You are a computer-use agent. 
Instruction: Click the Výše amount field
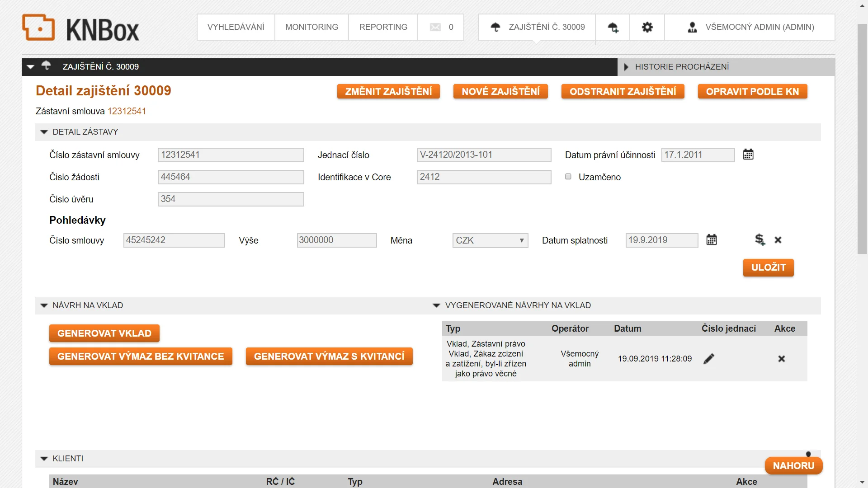click(336, 240)
